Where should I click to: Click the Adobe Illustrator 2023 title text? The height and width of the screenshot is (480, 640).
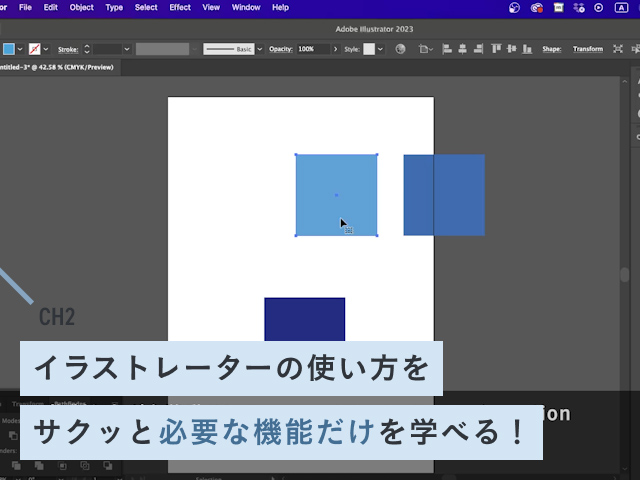pos(374,29)
